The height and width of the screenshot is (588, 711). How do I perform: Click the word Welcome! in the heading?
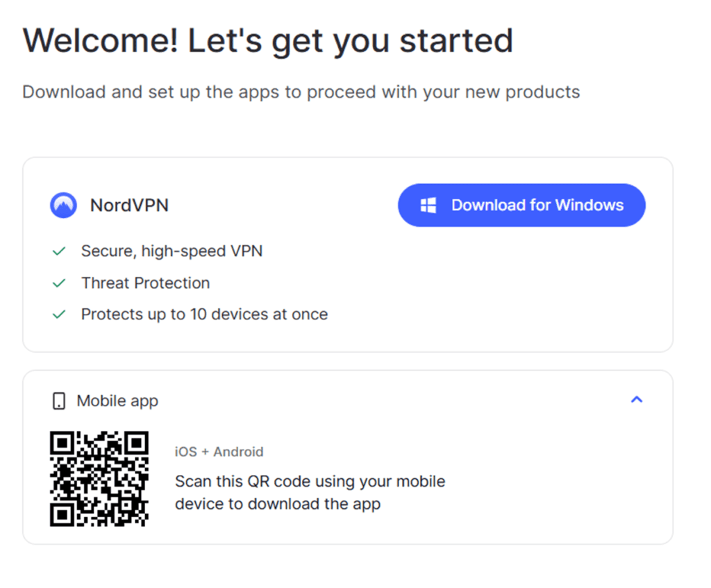(x=99, y=41)
